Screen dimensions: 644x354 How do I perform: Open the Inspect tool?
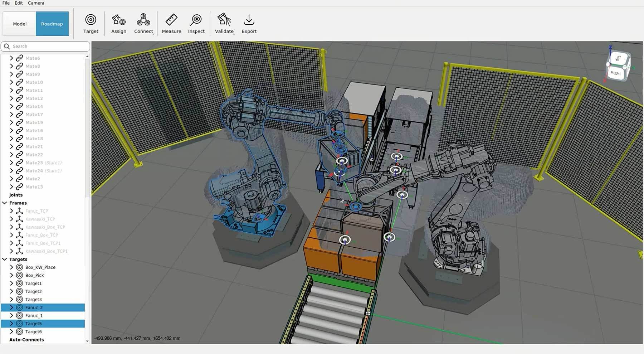click(x=196, y=24)
